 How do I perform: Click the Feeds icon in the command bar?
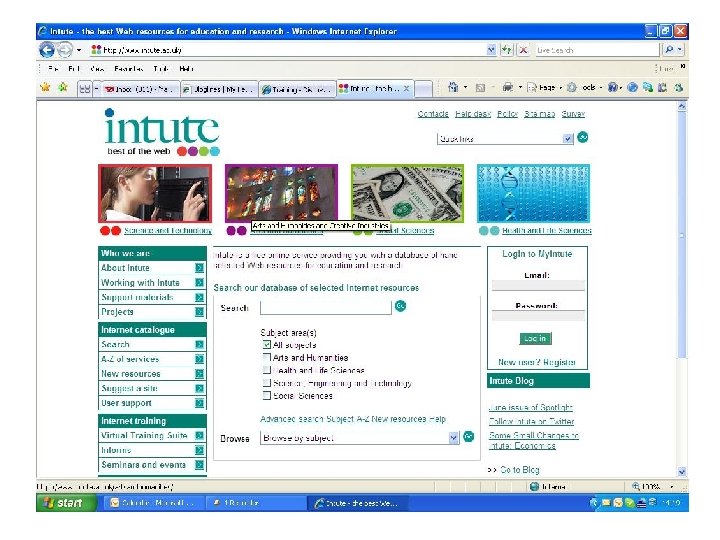[x=480, y=88]
